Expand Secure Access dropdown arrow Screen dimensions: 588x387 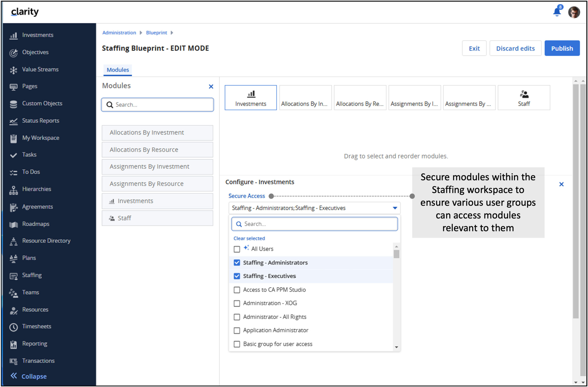395,208
